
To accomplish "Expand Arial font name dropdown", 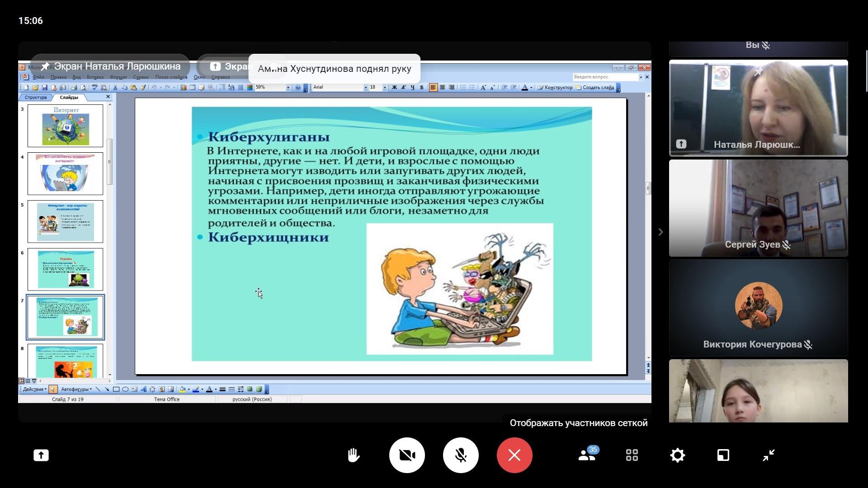I will (365, 88).
